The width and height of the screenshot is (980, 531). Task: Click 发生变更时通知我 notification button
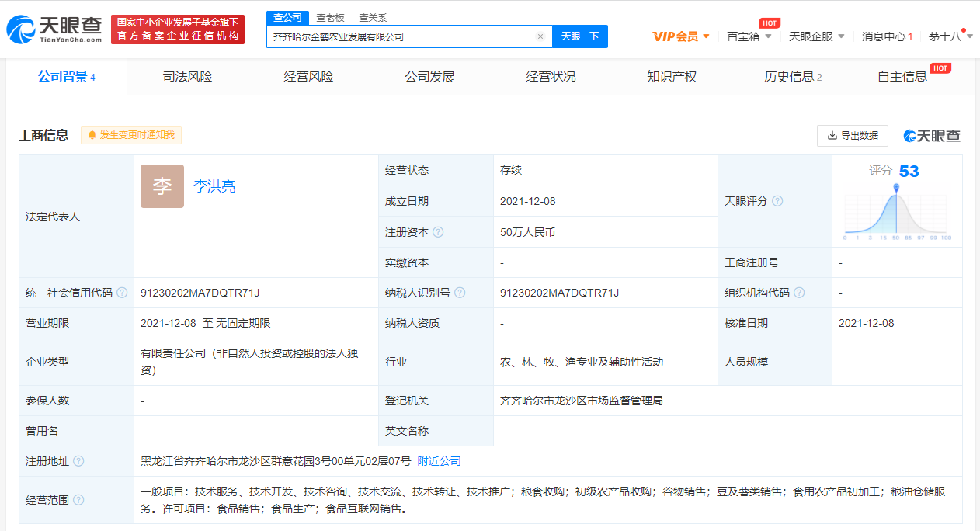(x=131, y=135)
